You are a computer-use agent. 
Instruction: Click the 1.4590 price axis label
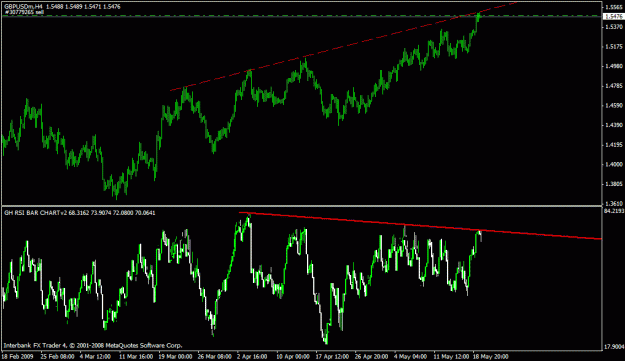(614, 106)
